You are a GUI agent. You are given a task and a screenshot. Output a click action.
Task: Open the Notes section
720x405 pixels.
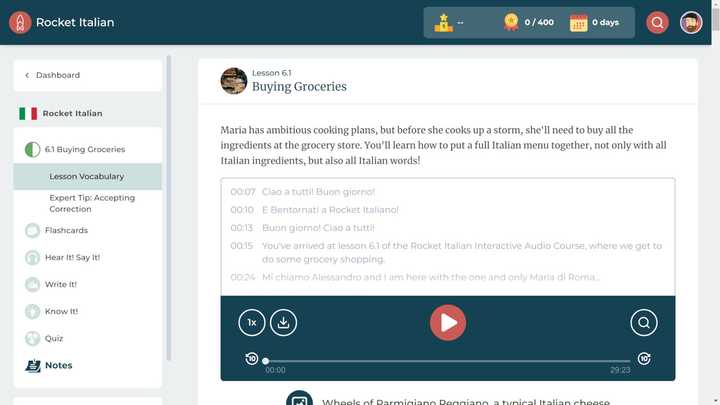[58, 366]
